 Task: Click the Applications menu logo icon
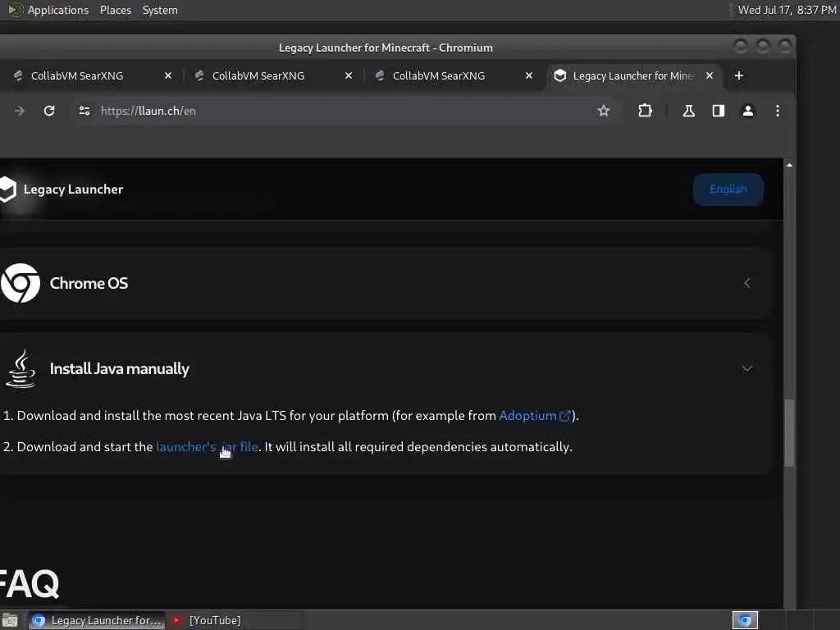[15, 10]
